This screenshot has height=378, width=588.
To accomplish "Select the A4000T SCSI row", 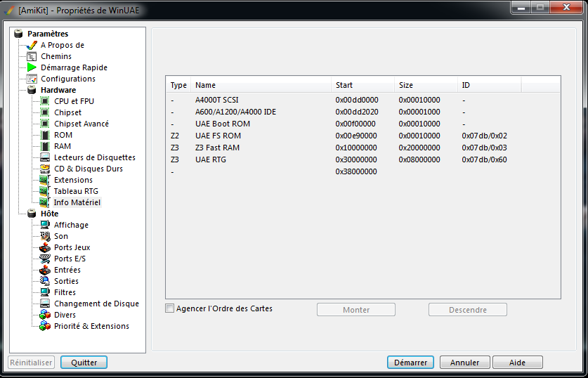I will (x=363, y=100).
